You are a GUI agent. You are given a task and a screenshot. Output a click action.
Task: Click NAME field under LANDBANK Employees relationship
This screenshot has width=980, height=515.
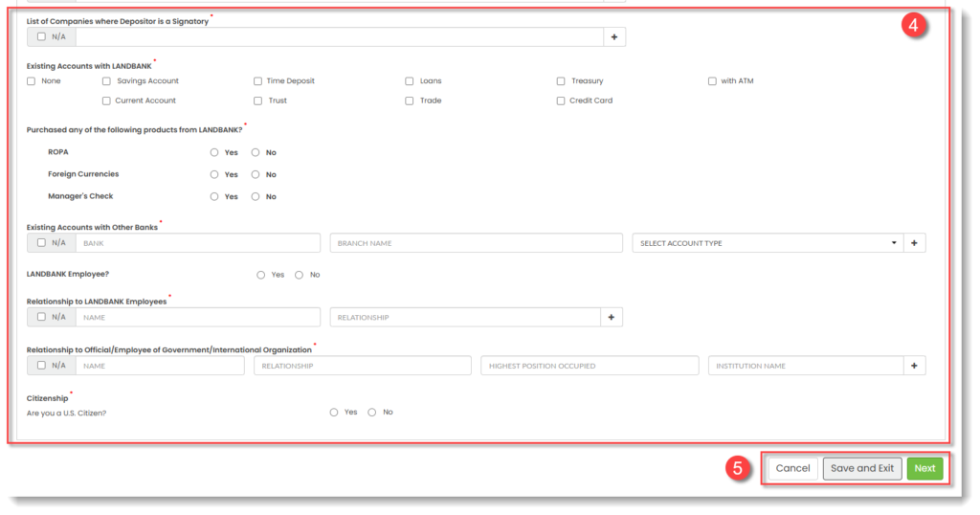click(198, 318)
